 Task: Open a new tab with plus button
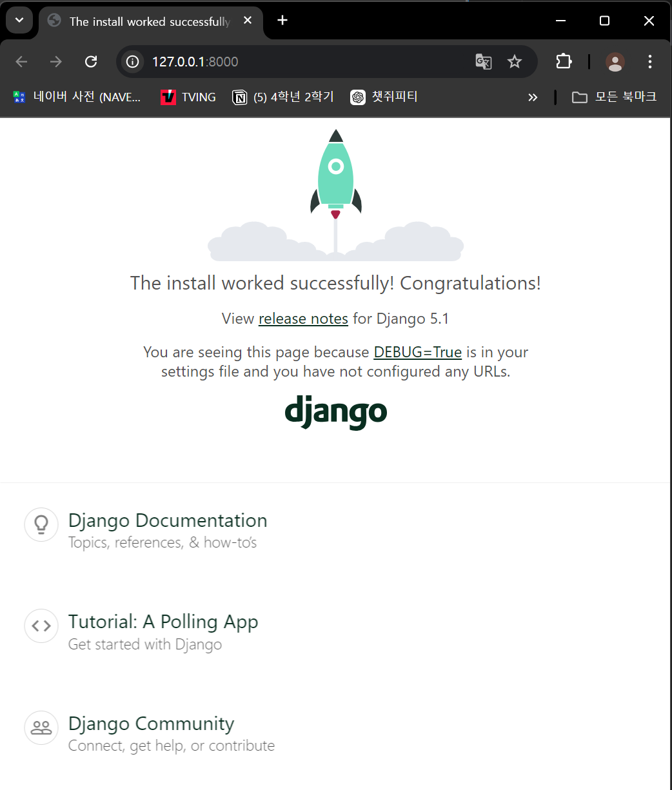pyautogui.click(x=282, y=21)
